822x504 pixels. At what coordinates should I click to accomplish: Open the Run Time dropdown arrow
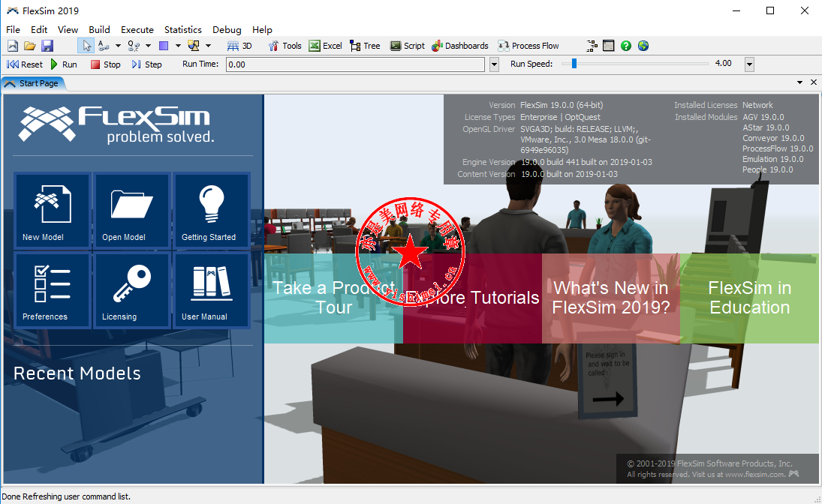click(494, 64)
